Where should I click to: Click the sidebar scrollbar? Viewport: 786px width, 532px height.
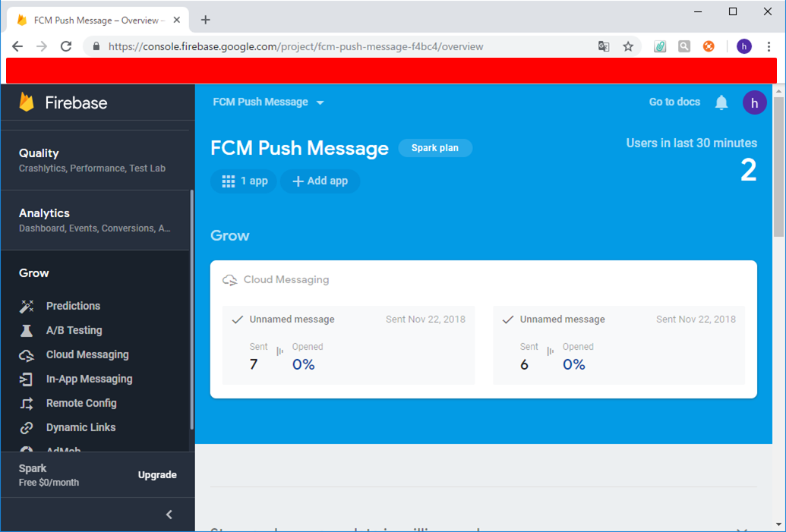(191, 310)
